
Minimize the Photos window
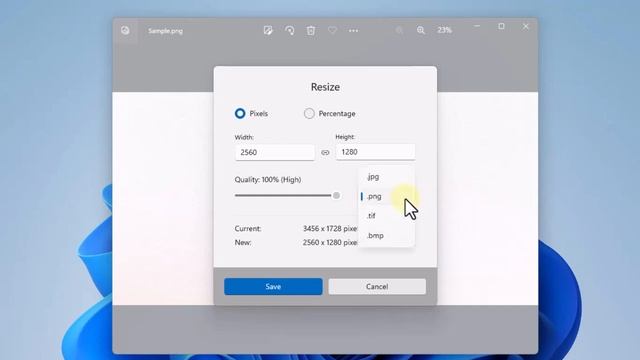coord(477,26)
